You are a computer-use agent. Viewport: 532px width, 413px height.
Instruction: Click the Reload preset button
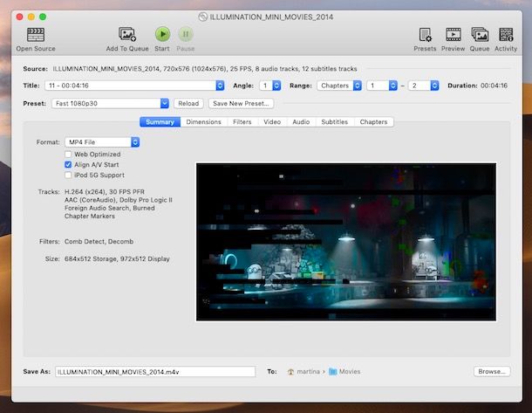coord(188,104)
